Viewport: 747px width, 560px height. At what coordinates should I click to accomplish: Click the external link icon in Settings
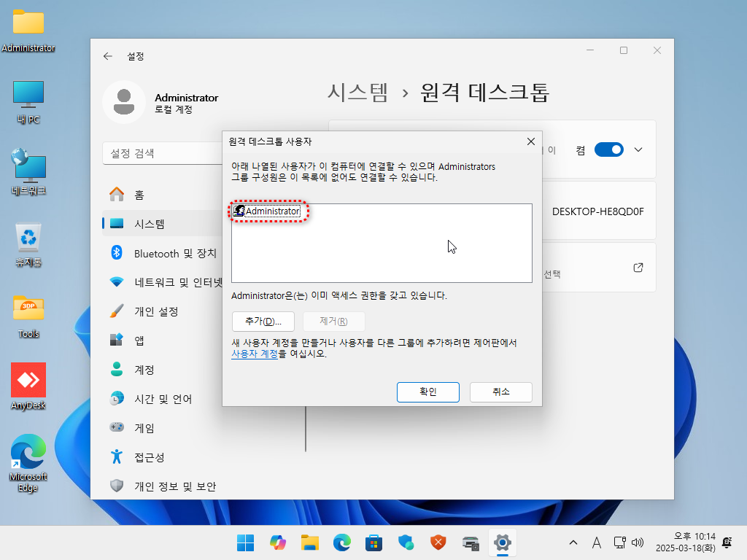(x=638, y=268)
